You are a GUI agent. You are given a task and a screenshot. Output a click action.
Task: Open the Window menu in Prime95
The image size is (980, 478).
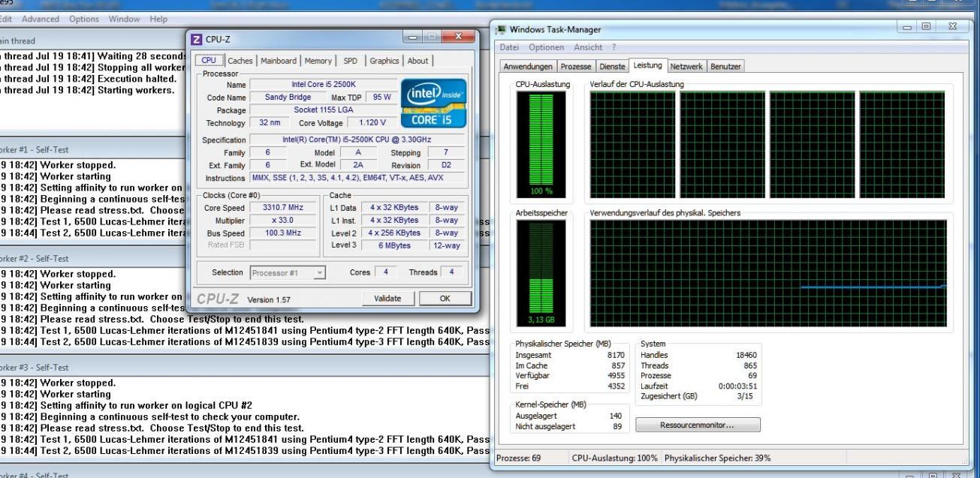click(x=125, y=18)
